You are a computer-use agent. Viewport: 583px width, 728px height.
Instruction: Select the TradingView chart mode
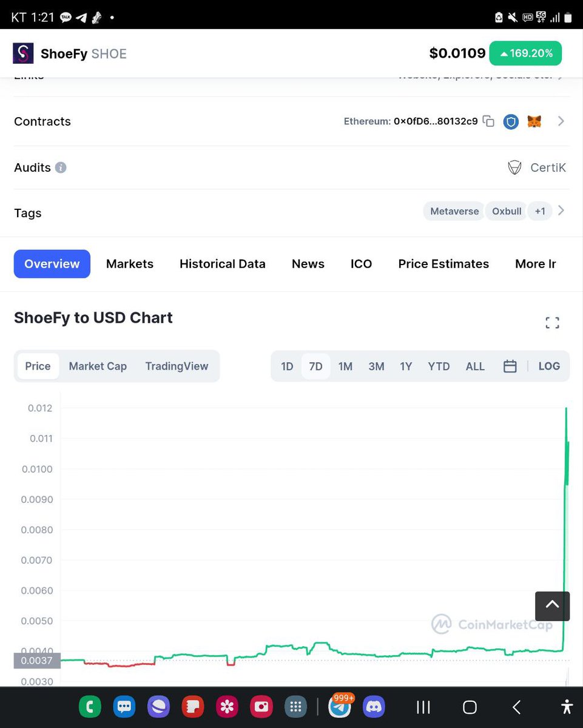(177, 366)
